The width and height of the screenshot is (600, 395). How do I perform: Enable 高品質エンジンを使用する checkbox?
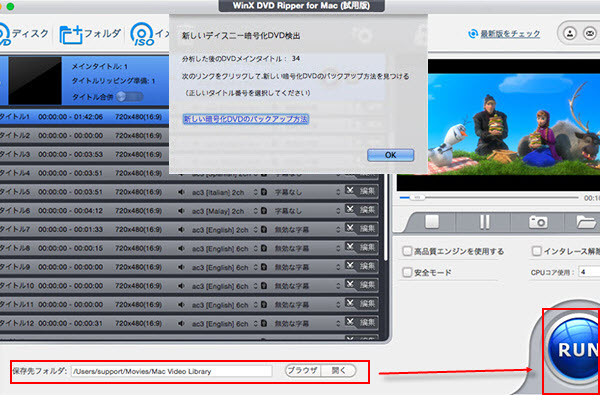[x=407, y=252]
